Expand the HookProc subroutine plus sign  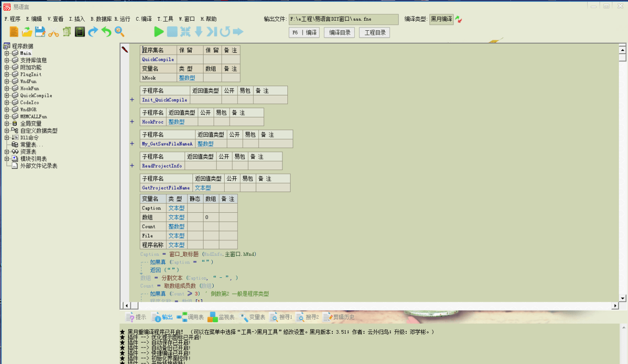(x=132, y=122)
